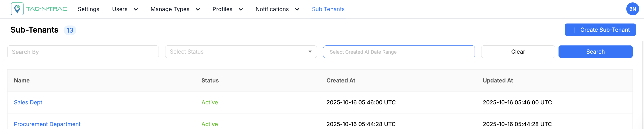
Task: Click the Created At date range field
Action: (398, 52)
